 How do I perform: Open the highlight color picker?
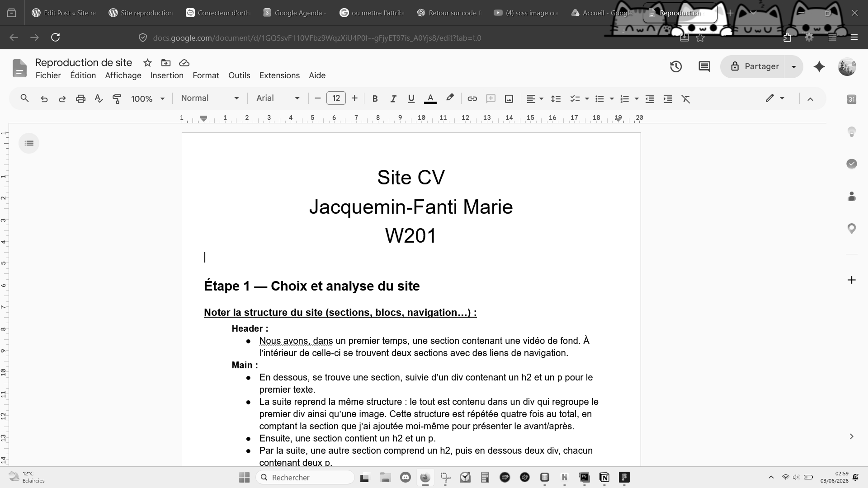tap(449, 98)
